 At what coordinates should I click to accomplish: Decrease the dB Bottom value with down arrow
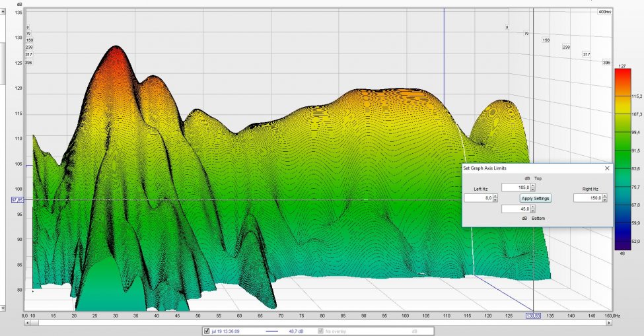pyautogui.click(x=533, y=211)
